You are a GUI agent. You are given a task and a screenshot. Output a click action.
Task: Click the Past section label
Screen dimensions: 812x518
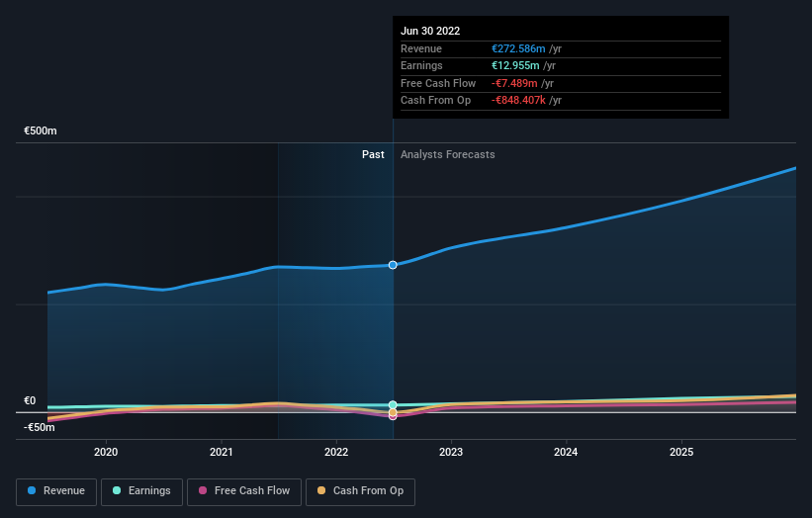click(373, 154)
